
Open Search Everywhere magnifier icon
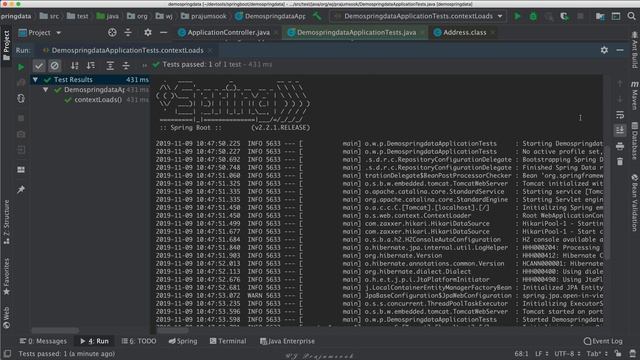tap(631, 16)
